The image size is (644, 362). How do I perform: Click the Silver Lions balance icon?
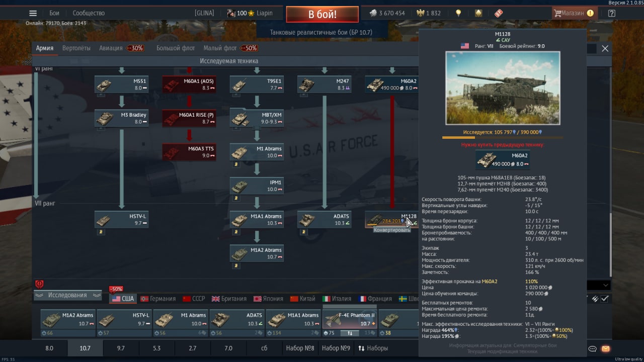pyautogui.click(x=373, y=13)
